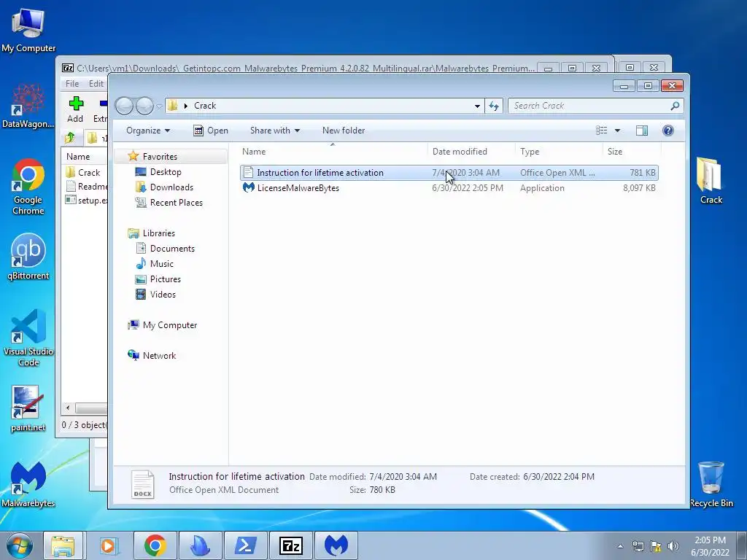This screenshot has width=747, height=560.
Task: Launch Google Chrome from the desktop
Action: pos(28,186)
